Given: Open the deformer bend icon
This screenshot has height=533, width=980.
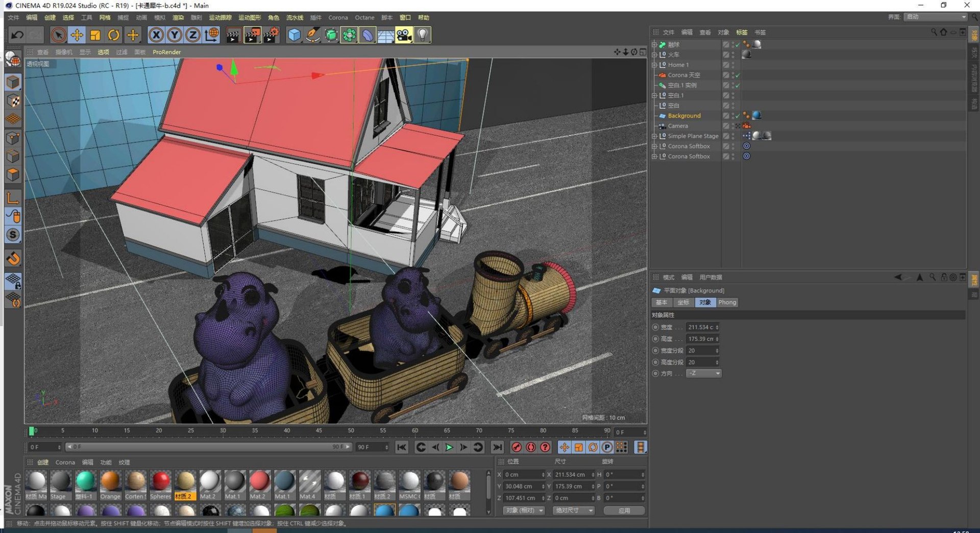Looking at the screenshot, I should tap(367, 35).
